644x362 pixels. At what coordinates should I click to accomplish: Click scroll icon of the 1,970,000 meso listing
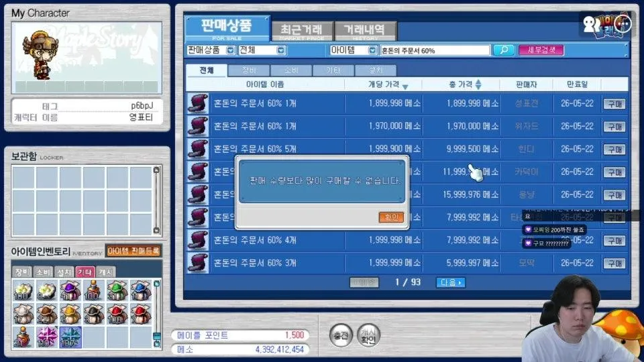(198, 126)
